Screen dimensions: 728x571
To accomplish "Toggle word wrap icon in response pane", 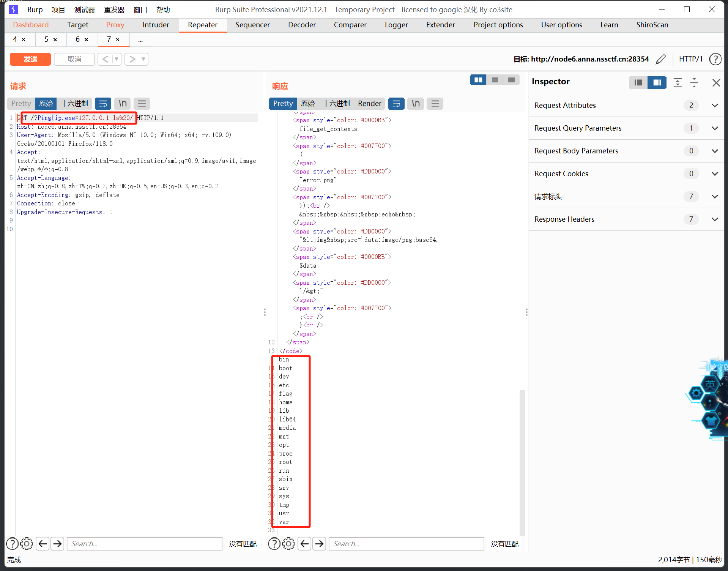I will tap(396, 103).
